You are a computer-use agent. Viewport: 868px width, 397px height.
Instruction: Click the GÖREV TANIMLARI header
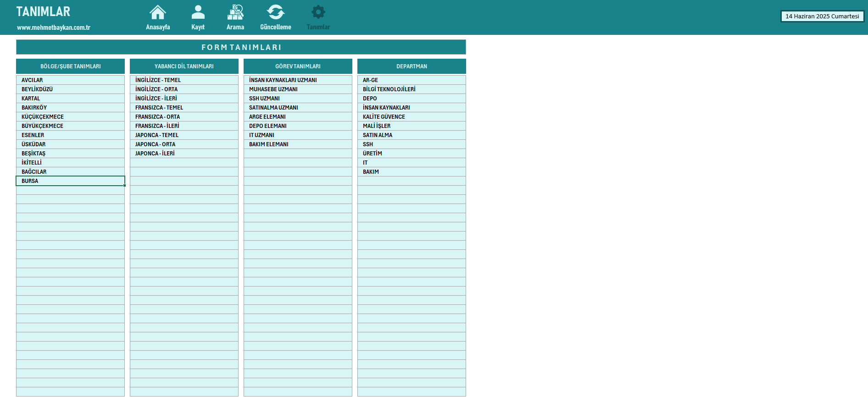click(298, 66)
